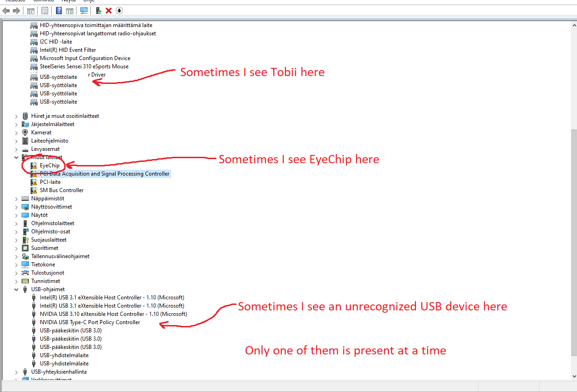The width and height of the screenshot is (577, 392).
Task: Click the blue Help question mark icon
Action: 59,11
